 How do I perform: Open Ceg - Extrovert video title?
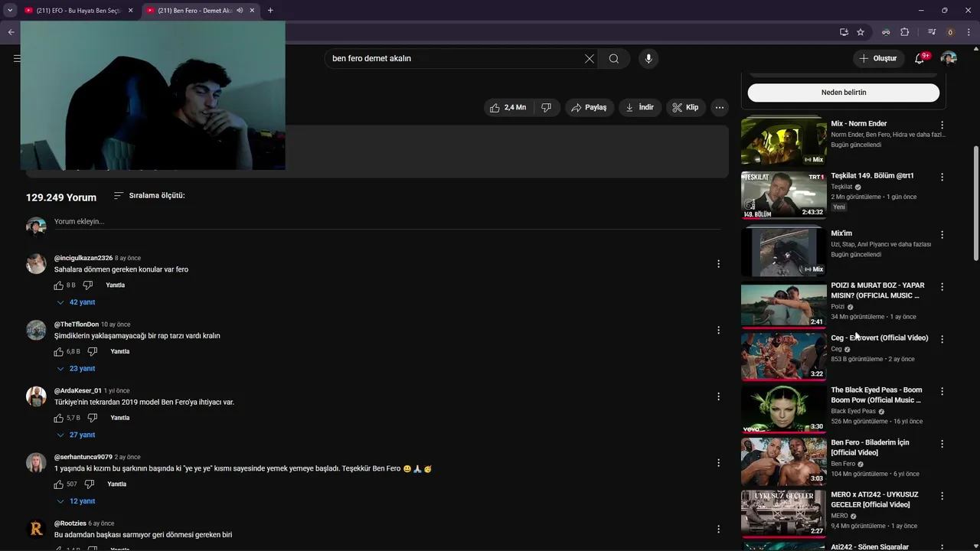[x=880, y=338]
